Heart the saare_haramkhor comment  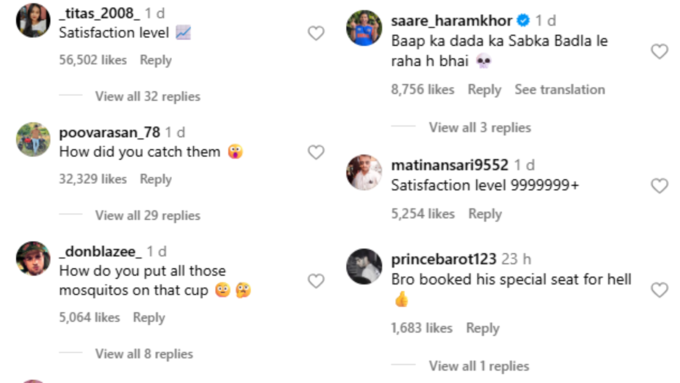[660, 52]
